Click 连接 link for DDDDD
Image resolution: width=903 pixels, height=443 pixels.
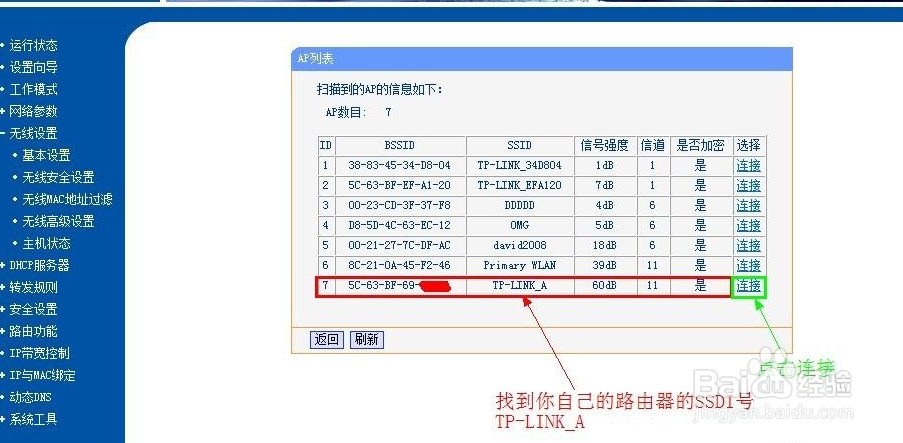click(749, 206)
